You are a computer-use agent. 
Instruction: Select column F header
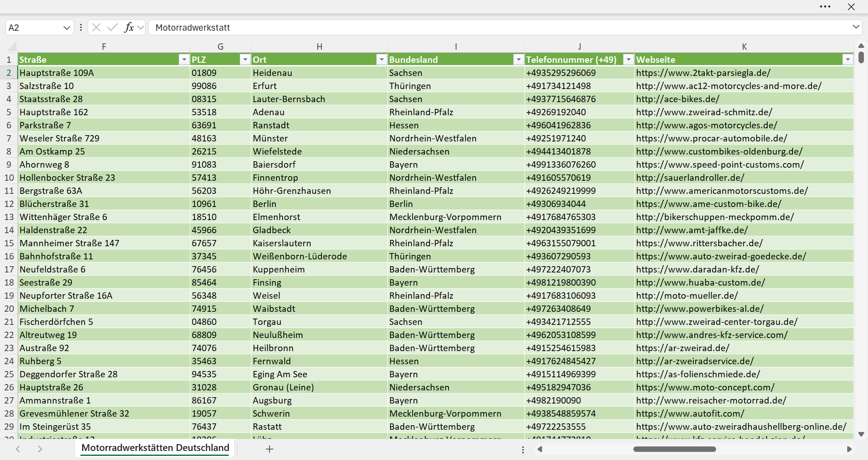pos(104,47)
